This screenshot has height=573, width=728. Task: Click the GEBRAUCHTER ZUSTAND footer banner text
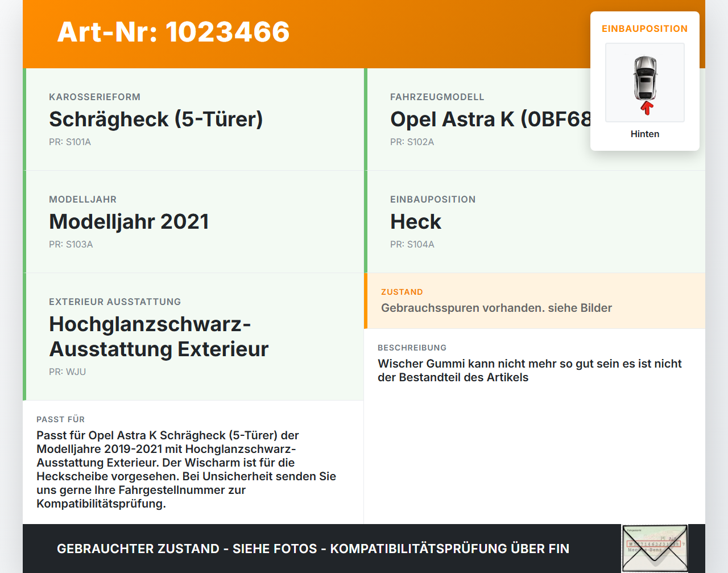313,549
